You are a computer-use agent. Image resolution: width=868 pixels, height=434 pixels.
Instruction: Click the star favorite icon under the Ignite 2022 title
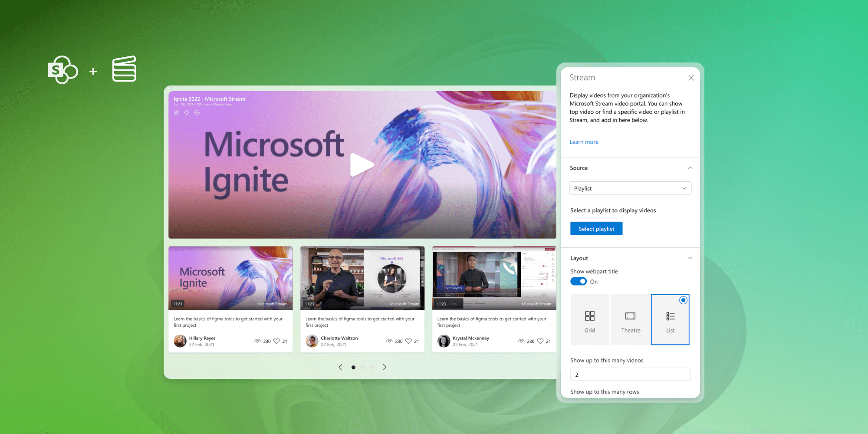(x=187, y=113)
